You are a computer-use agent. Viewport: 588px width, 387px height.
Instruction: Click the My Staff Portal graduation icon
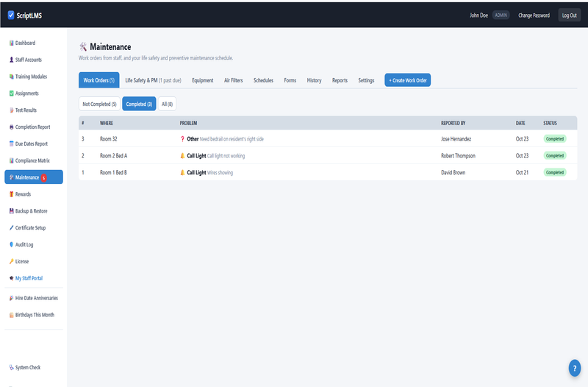pos(11,278)
